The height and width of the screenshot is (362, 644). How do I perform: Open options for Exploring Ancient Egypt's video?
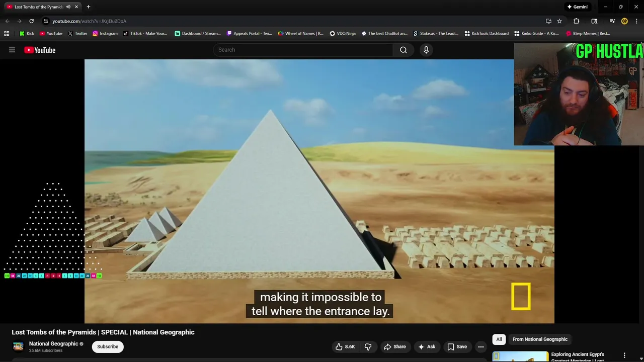pos(624,355)
